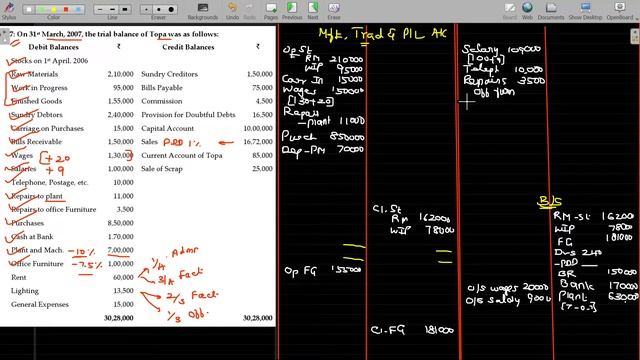Open the Web browser mode
640x360 pixels.
click(x=527, y=11)
